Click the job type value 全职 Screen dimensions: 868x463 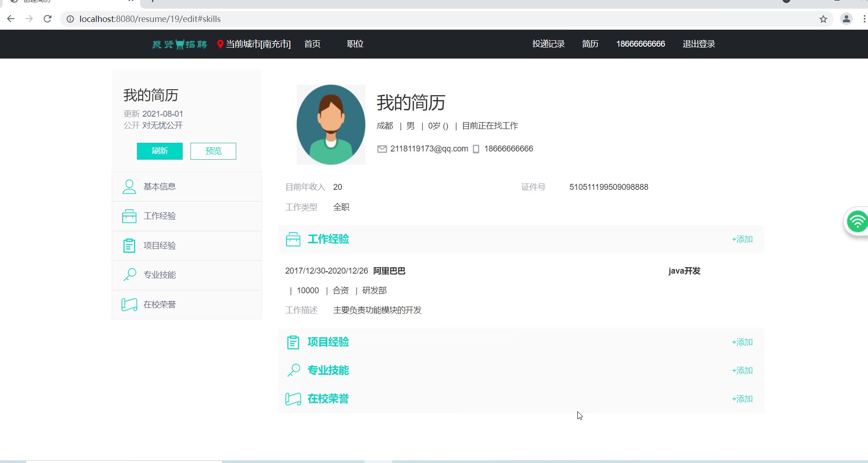[342, 207]
